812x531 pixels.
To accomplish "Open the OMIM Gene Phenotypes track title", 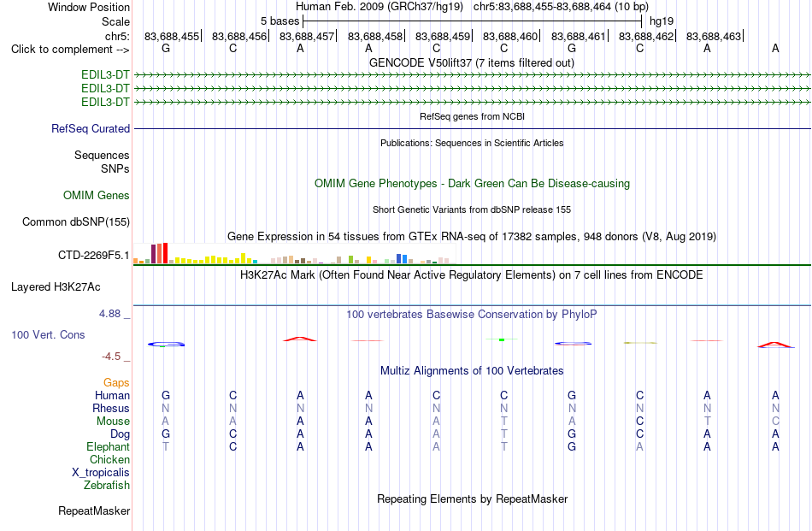I will coord(472,183).
